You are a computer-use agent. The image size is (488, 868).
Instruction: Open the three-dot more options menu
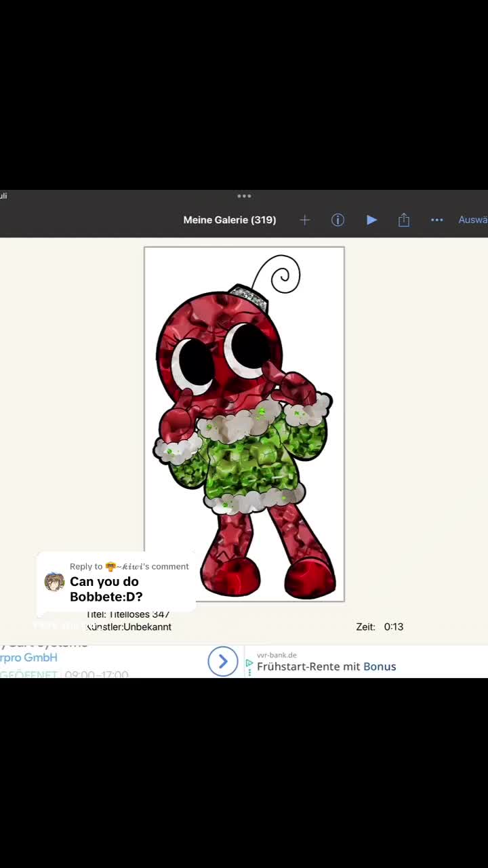pyautogui.click(x=437, y=220)
